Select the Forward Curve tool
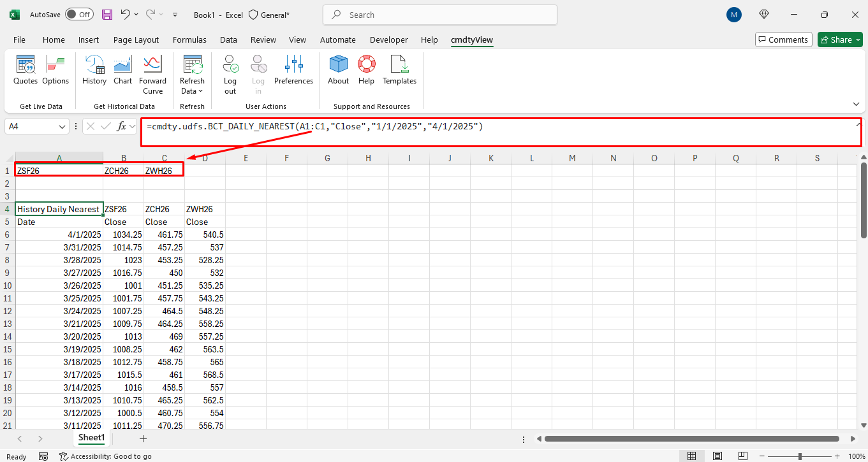 pyautogui.click(x=152, y=75)
